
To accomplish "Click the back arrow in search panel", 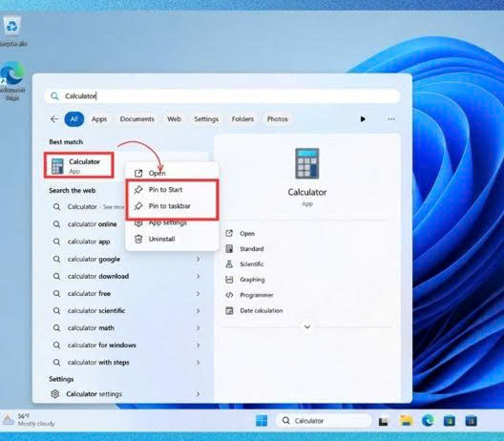I will pos(54,119).
